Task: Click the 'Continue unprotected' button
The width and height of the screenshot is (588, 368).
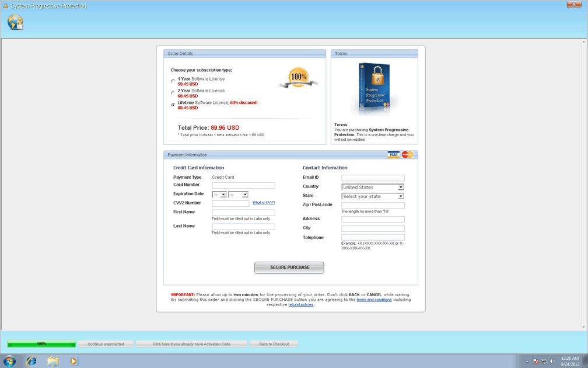Action: (x=106, y=344)
